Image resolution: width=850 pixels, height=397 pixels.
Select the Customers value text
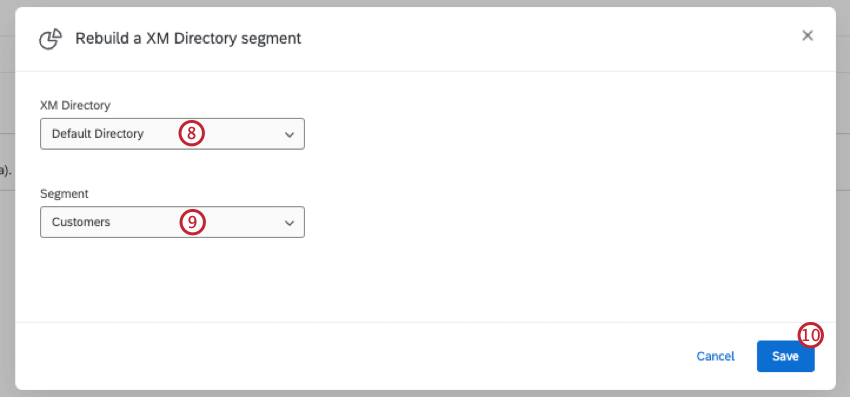coord(81,222)
